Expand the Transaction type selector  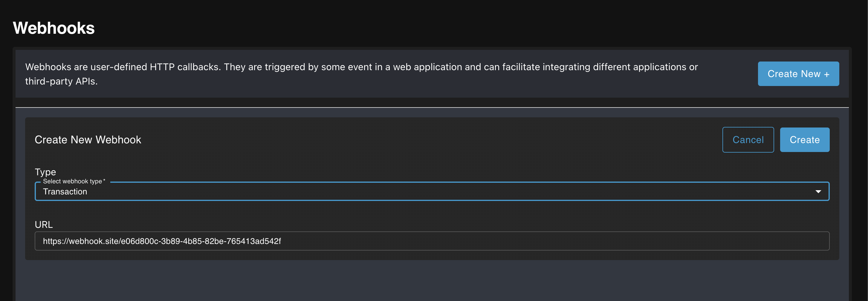click(431, 191)
